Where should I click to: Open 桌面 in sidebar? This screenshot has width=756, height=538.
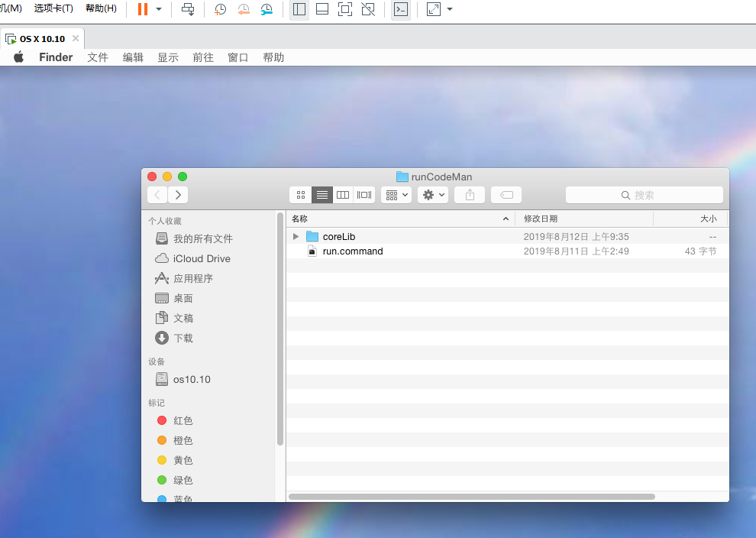click(x=174, y=298)
